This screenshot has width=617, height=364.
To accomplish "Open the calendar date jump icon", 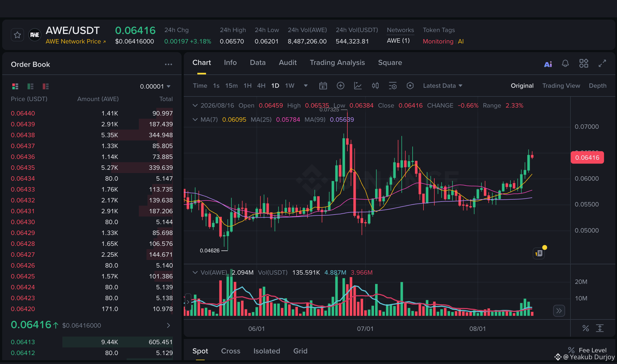I will pos(323,86).
